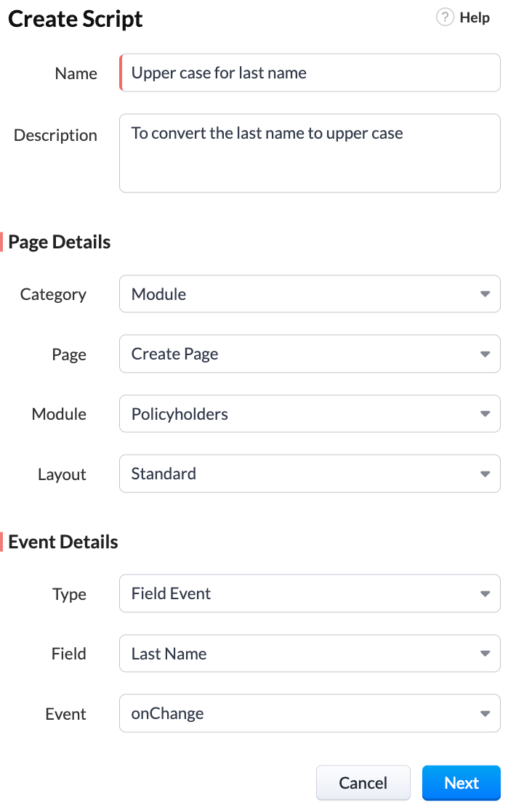516x812 pixels.
Task: Open the Type dropdown showing Field Event
Action: click(x=310, y=593)
